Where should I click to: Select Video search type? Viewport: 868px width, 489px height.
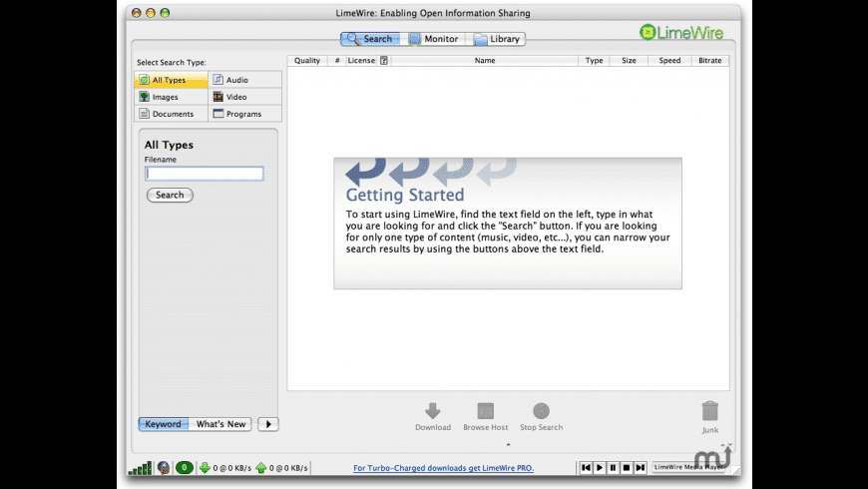245,97
